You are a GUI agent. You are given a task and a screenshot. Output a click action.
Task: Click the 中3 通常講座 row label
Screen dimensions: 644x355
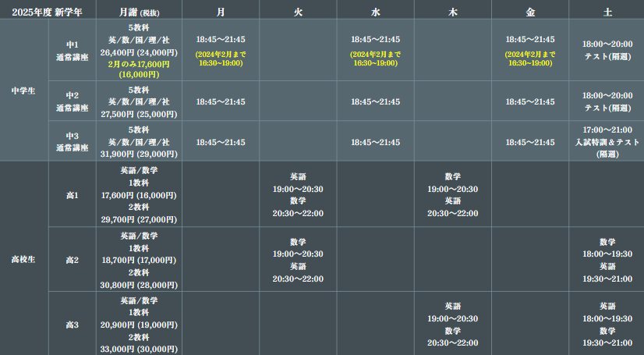point(72,141)
